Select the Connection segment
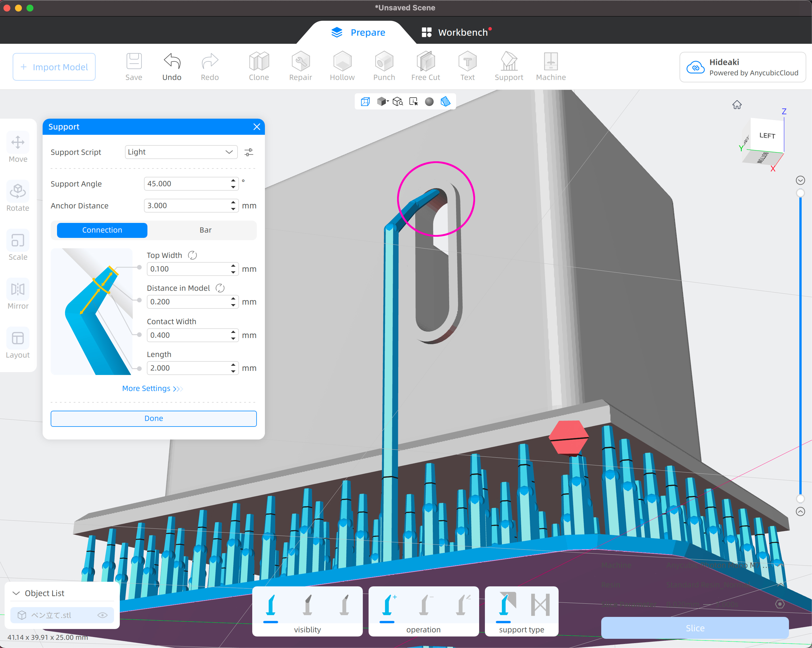The height and width of the screenshot is (648, 812). pos(102,230)
